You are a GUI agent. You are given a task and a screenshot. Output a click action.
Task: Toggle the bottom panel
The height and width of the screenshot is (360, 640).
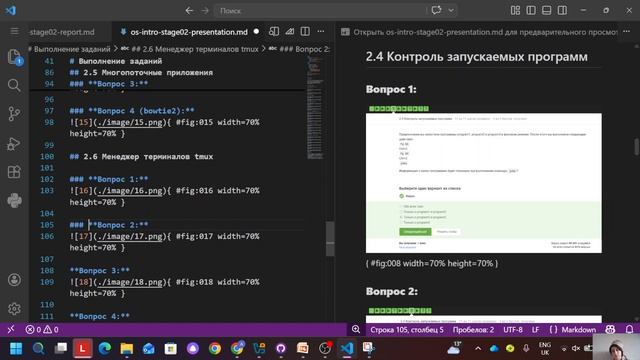(x=547, y=10)
